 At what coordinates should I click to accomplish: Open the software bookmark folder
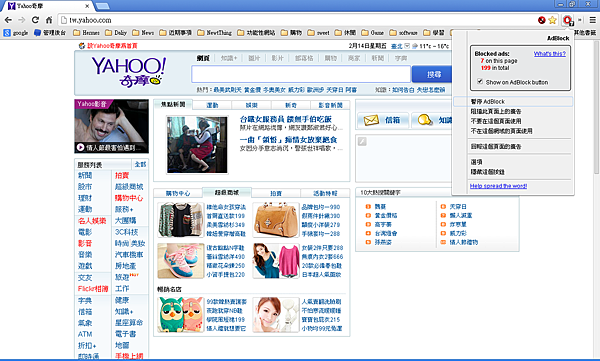click(x=403, y=33)
